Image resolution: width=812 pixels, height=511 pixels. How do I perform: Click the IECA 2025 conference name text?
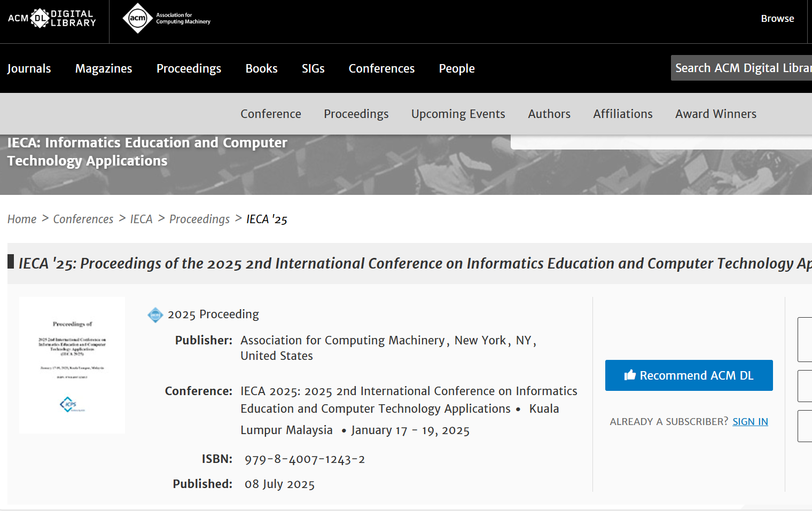409,399
